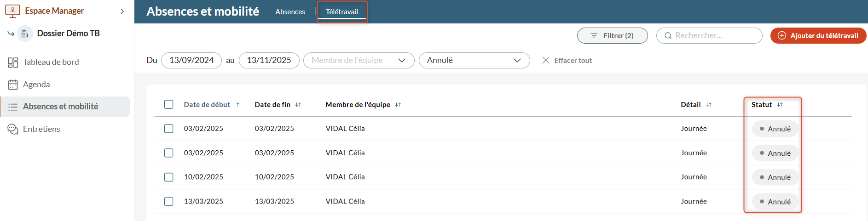Click Ajouter du télétravail button
This screenshot has width=868, height=221.
(818, 35)
